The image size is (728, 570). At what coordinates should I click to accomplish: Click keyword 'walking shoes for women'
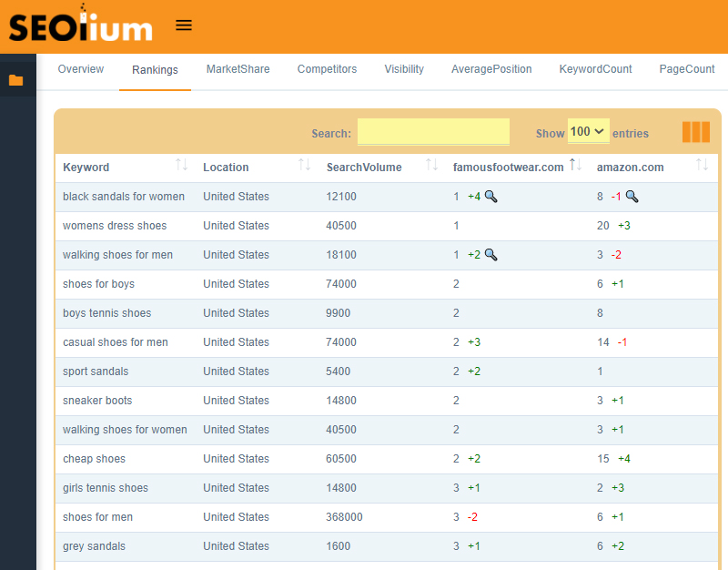pos(125,430)
